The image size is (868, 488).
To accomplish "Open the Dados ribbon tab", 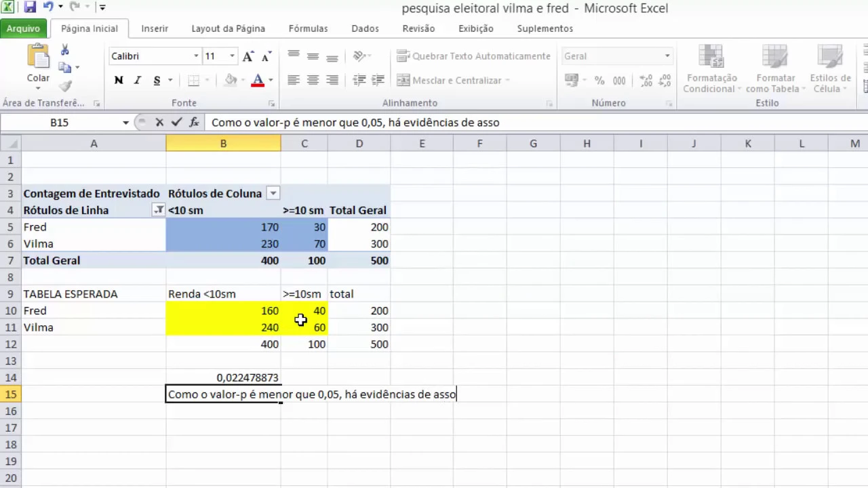I will (365, 28).
